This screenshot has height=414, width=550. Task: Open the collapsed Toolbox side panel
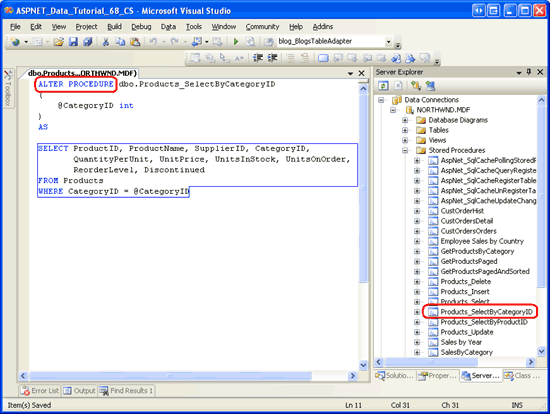(x=8, y=88)
